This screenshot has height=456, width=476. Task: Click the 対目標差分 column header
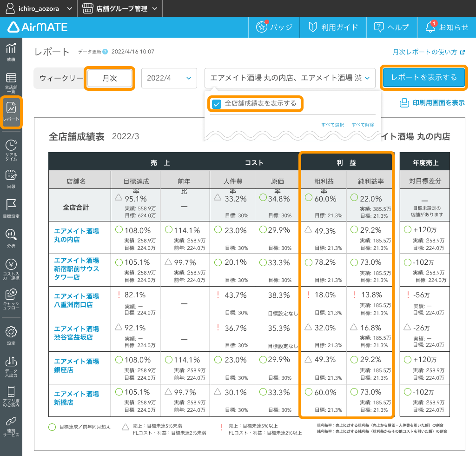425,181
